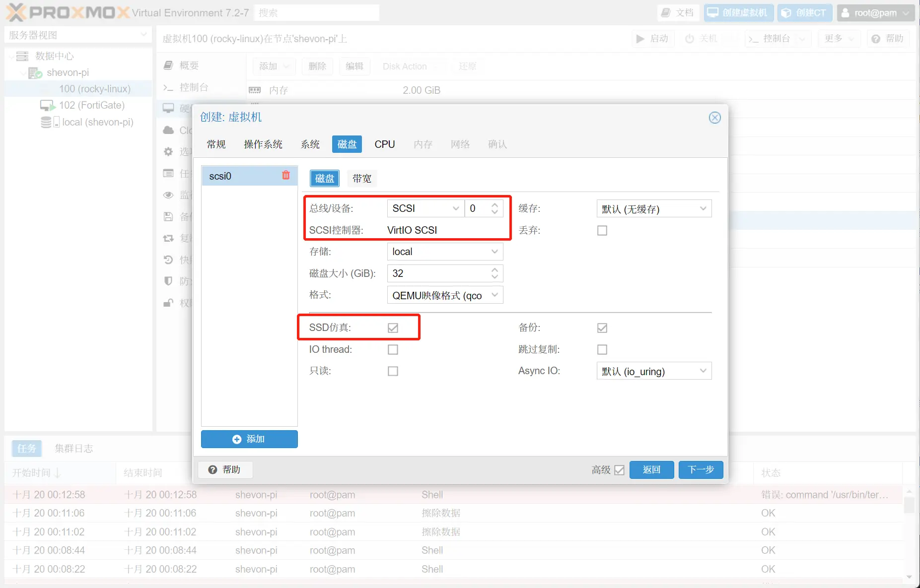Delete scsi0 disk using trash icon
This screenshot has height=588, width=920.
pos(285,175)
